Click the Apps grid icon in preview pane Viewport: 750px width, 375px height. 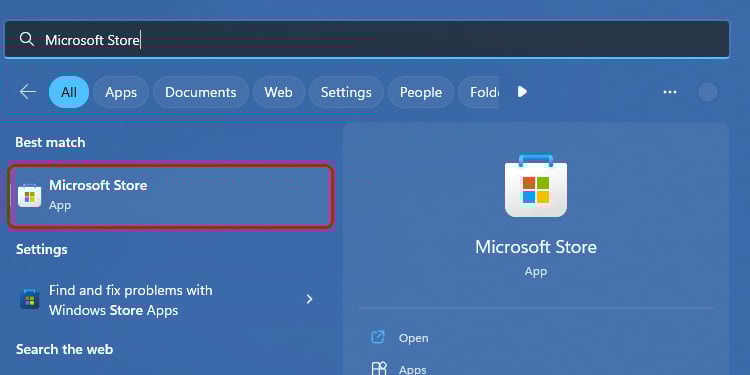point(379,368)
